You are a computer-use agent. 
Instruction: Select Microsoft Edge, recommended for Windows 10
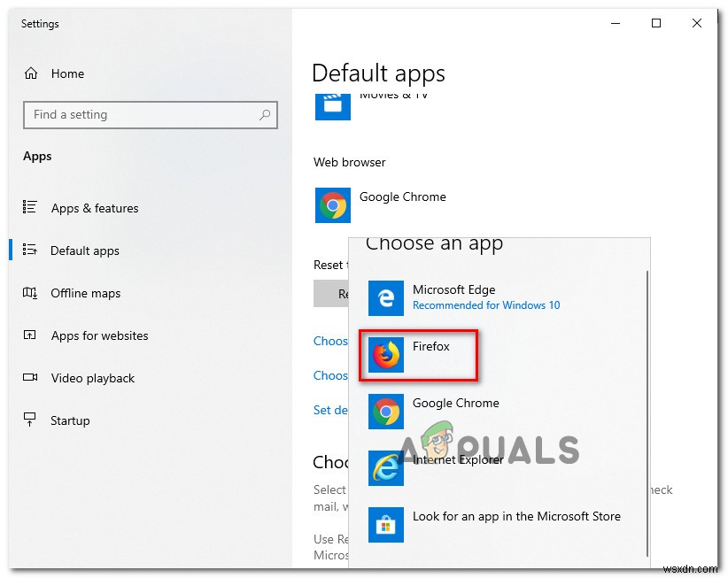[x=454, y=297]
